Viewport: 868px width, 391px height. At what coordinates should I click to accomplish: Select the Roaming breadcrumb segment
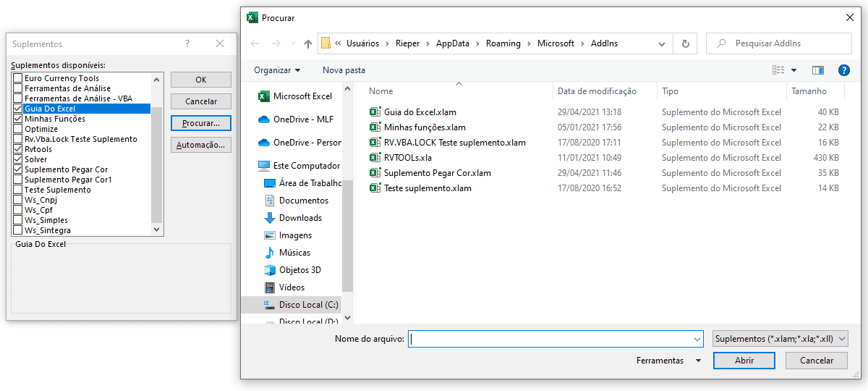tap(503, 43)
